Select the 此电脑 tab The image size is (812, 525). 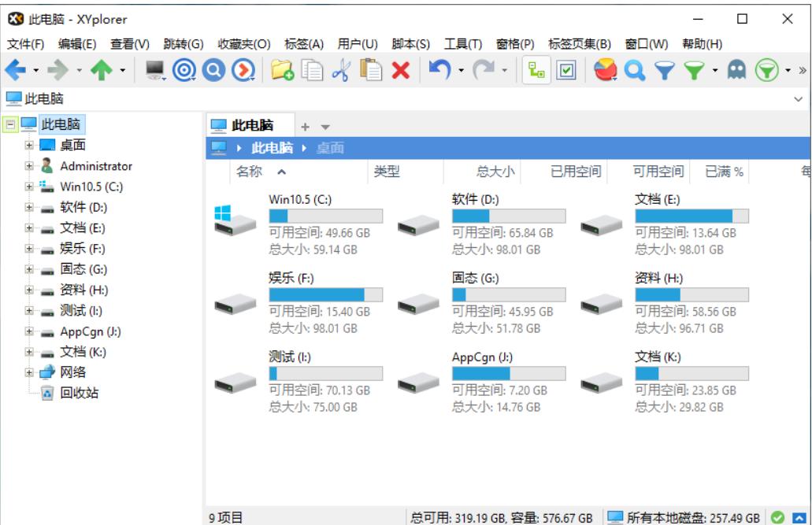[250, 125]
